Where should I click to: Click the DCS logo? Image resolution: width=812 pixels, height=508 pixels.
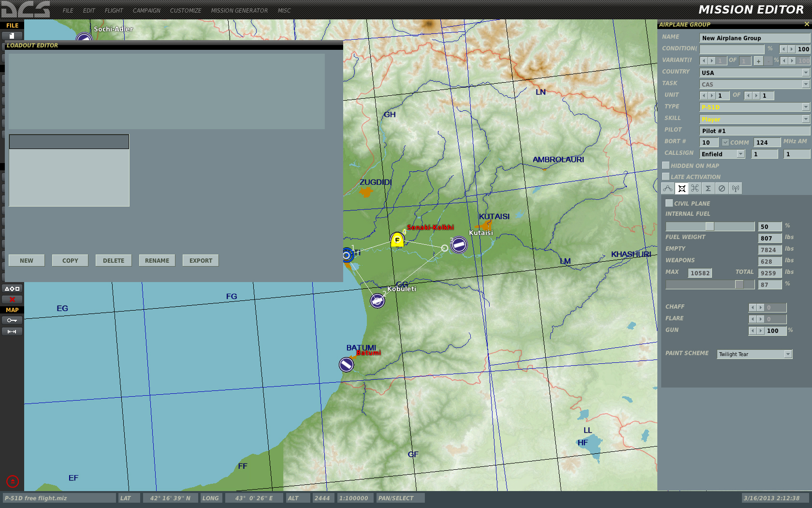[26, 9]
